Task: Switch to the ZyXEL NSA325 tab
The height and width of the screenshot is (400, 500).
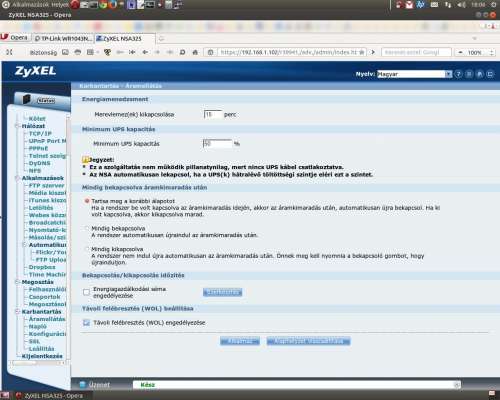Action: (x=125, y=39)
